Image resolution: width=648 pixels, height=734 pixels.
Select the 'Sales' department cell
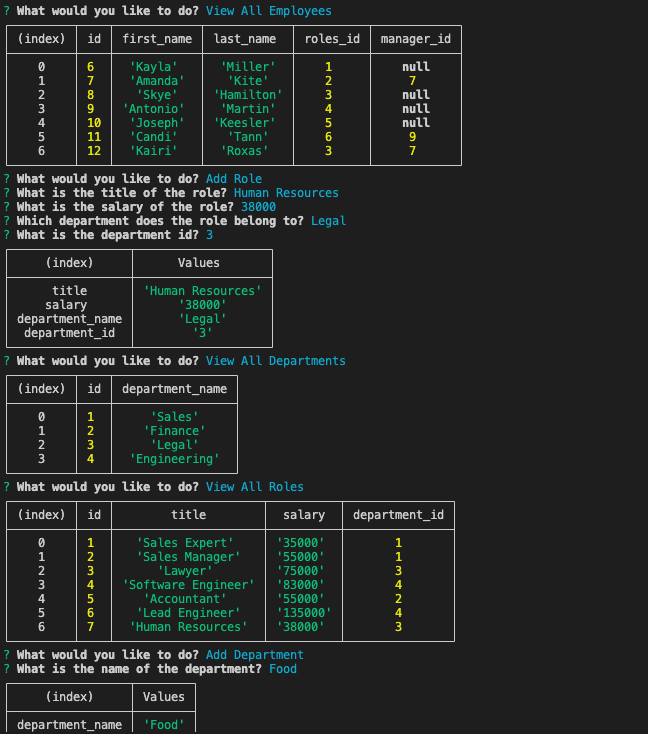174,417
